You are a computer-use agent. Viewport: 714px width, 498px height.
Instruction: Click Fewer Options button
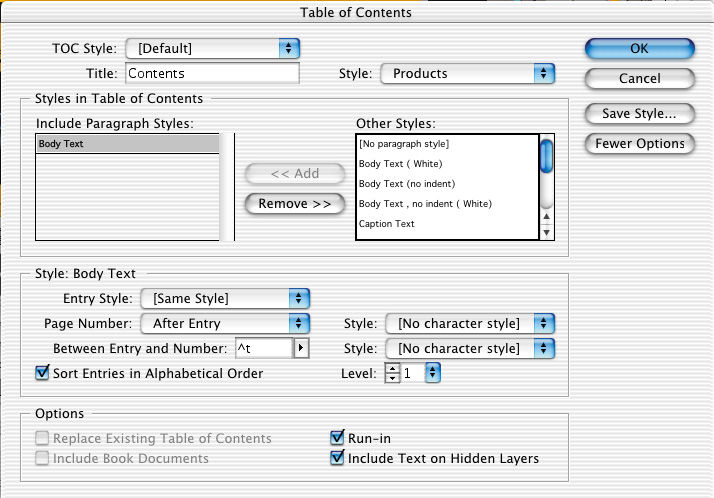pyautogui.click(x=639, y=144)
